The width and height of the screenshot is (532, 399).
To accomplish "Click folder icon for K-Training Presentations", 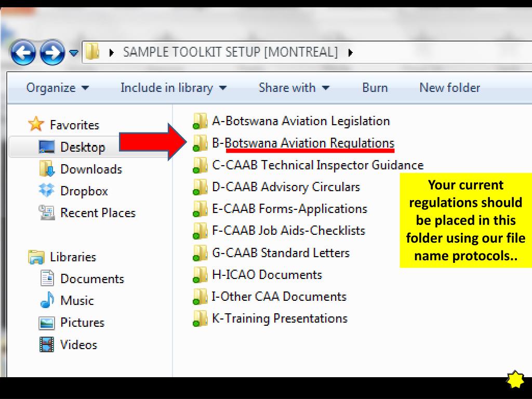I will pos(200,318).
